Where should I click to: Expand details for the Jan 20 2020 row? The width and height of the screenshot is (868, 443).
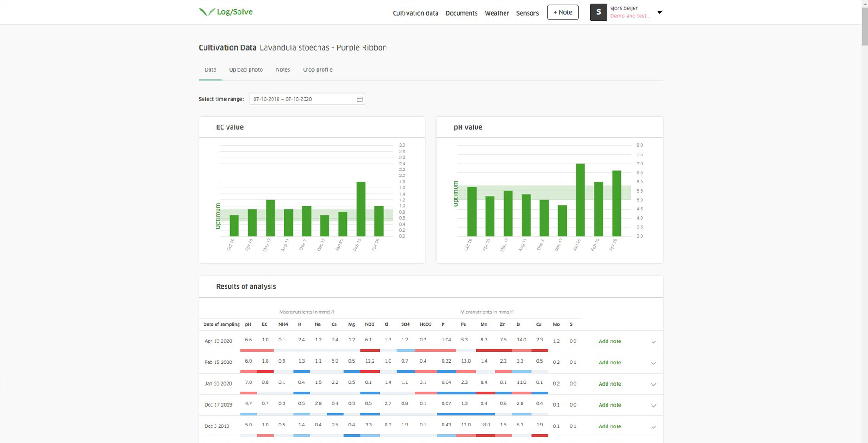click(x=653, y=384)
